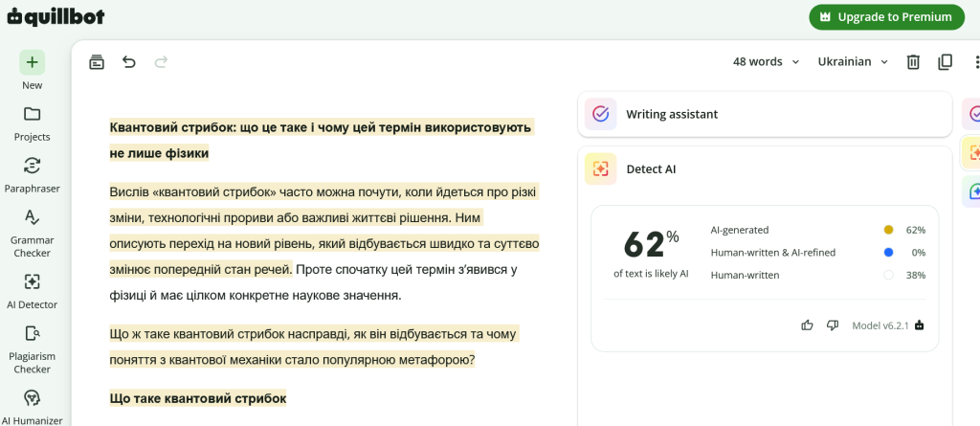The height and width of the screenshot is (426, 980).
Task: Click the AI-generated yellow legend dot
Action: click(888, 230)
